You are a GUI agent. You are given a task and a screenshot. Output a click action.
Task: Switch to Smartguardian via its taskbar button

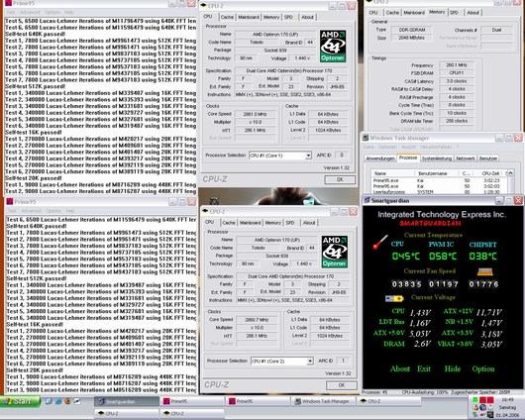point(127,401)
